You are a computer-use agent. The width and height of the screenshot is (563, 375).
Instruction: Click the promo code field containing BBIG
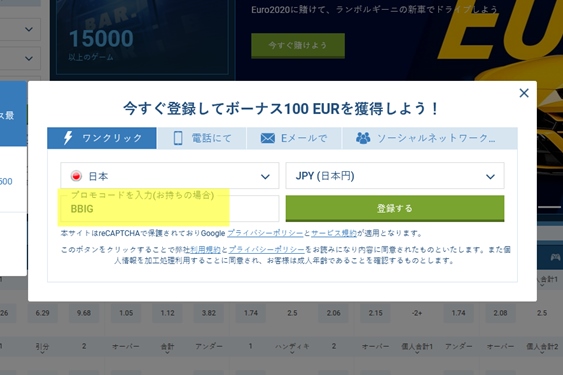point(169,209)
